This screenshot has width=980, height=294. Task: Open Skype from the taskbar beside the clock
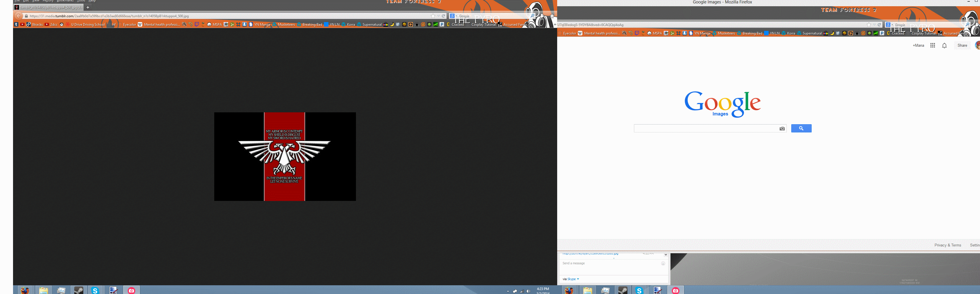point(95,290)
